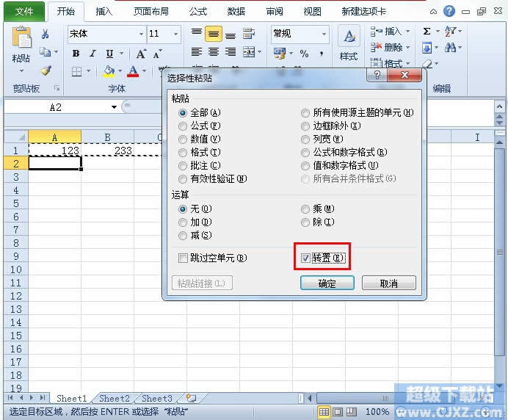Center text horizontally
The width and height of the screenshot is (508, 420).
click(x=214, y=52)
